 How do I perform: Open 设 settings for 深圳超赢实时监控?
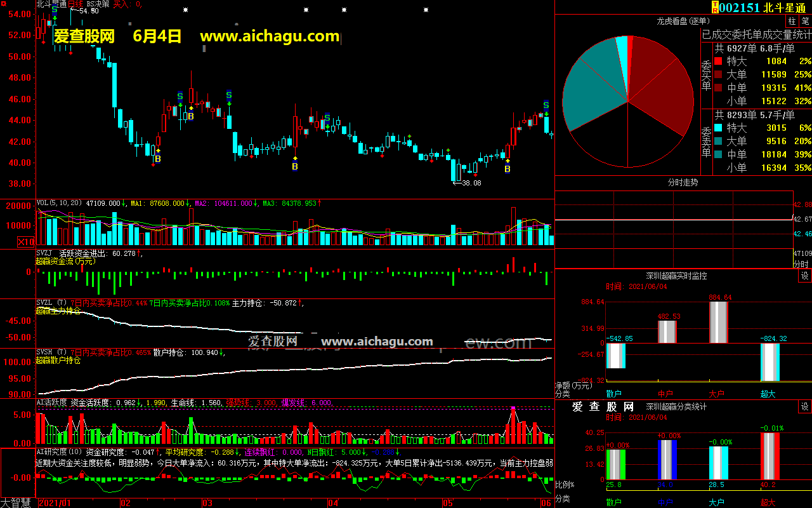(x=804, y=276)
